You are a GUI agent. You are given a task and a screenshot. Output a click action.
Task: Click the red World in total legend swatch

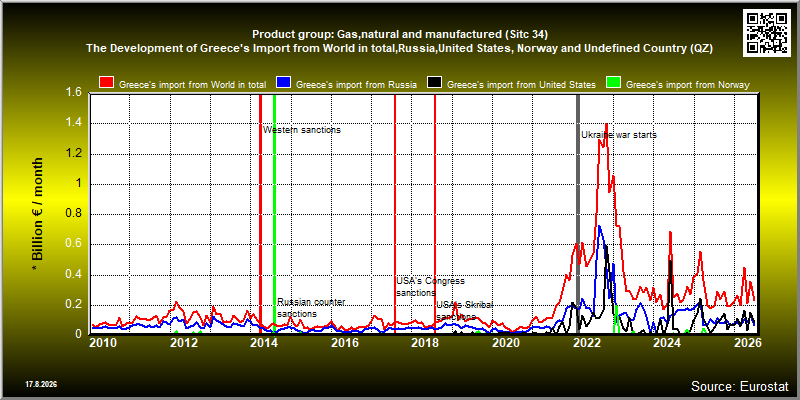point(106,83)
